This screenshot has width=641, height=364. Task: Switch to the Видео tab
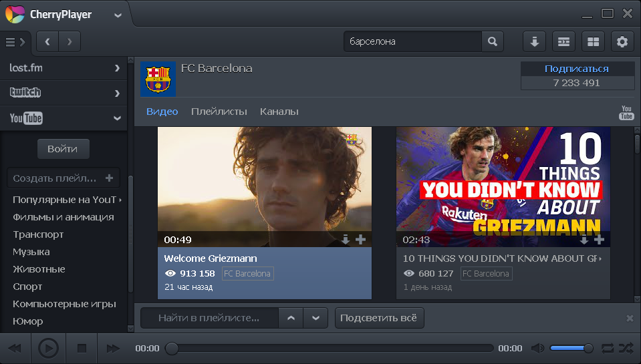point(162,112)
